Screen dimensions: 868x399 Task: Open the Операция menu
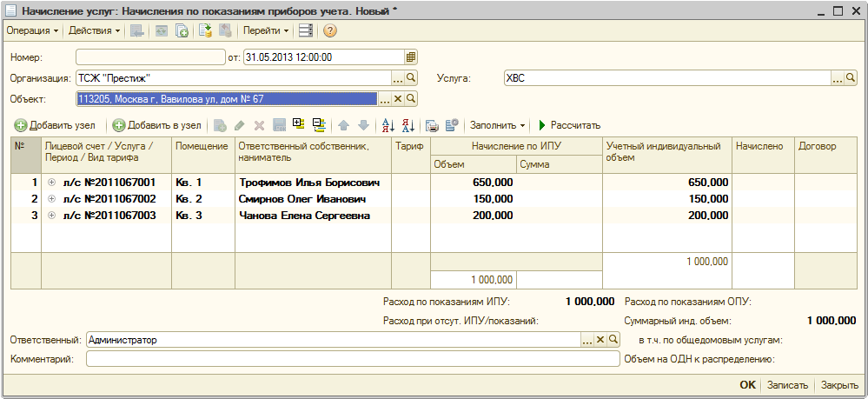[x=32, y=30]
